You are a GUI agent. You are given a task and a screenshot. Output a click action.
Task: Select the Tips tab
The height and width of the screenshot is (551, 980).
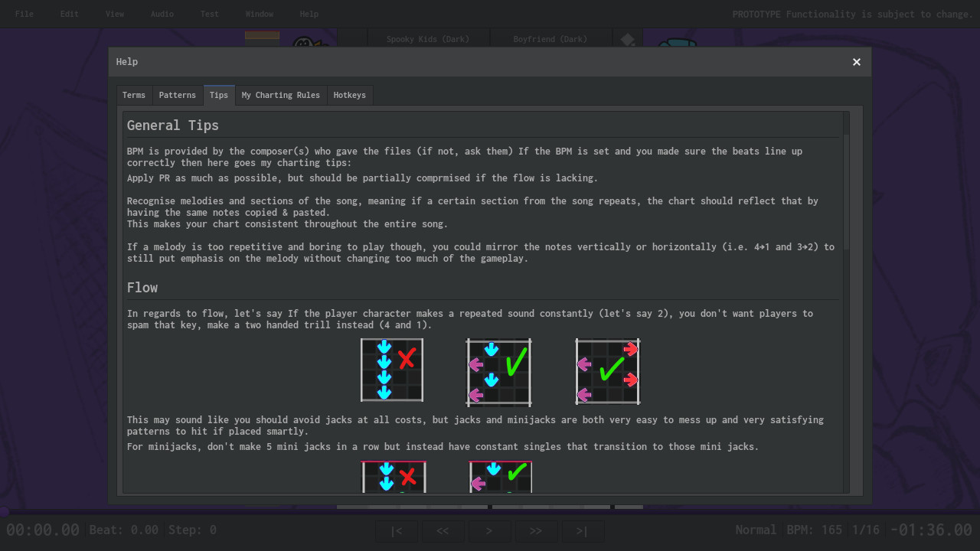219,95
